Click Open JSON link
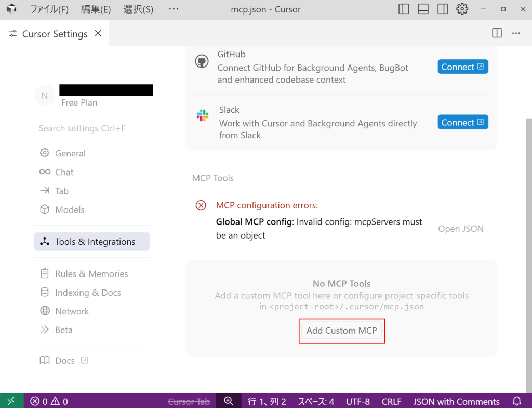Image resolution: width=532 pixels, height=408 pixels. [460, 229]
